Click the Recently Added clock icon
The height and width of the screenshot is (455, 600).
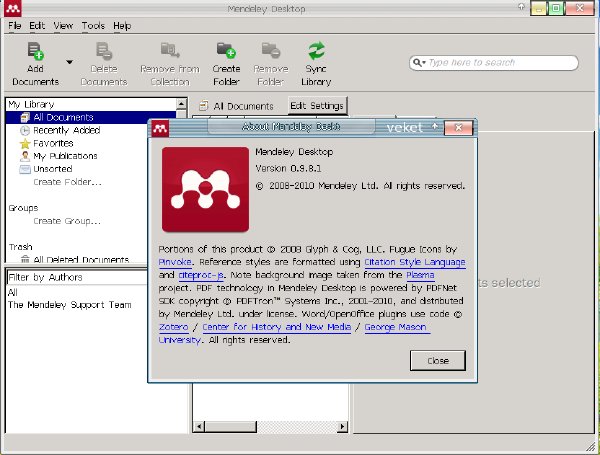(24, 131)
